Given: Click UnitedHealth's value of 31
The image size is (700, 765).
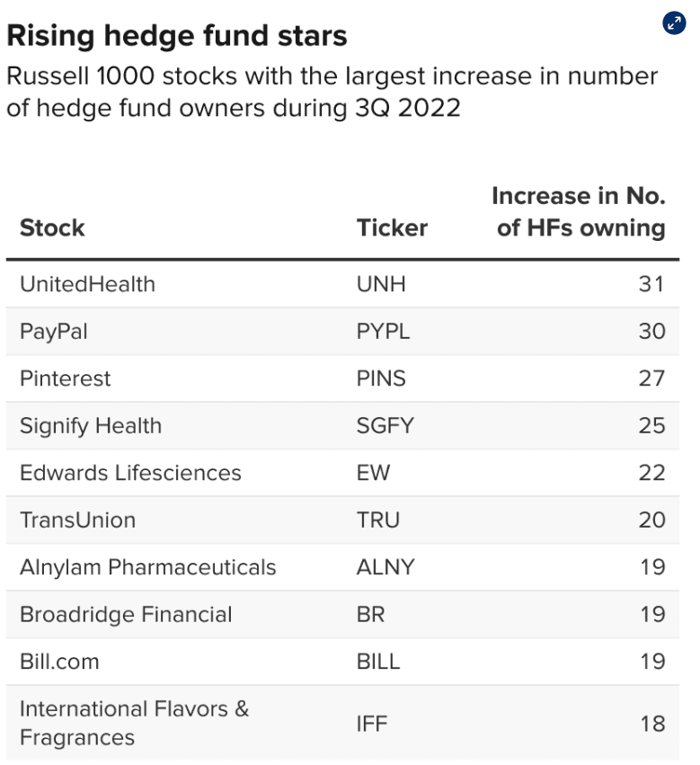Looking at the screenshot, I should tap(651, 284).
